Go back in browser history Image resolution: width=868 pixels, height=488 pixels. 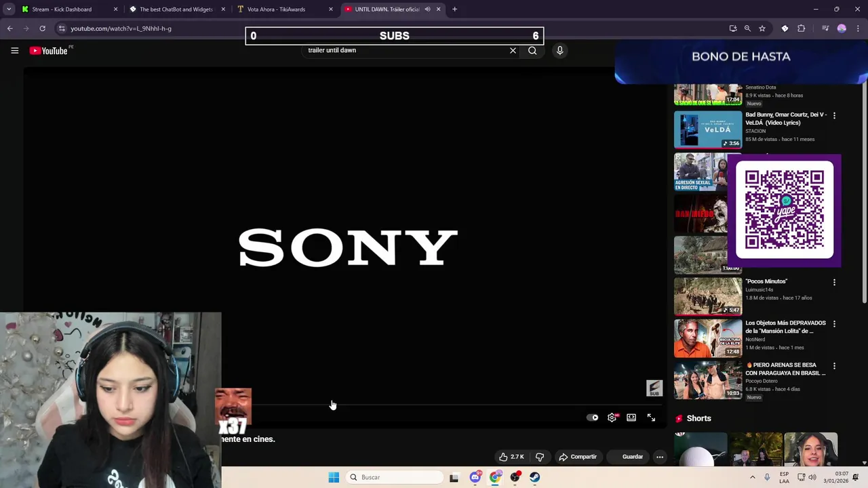[9, 28]
